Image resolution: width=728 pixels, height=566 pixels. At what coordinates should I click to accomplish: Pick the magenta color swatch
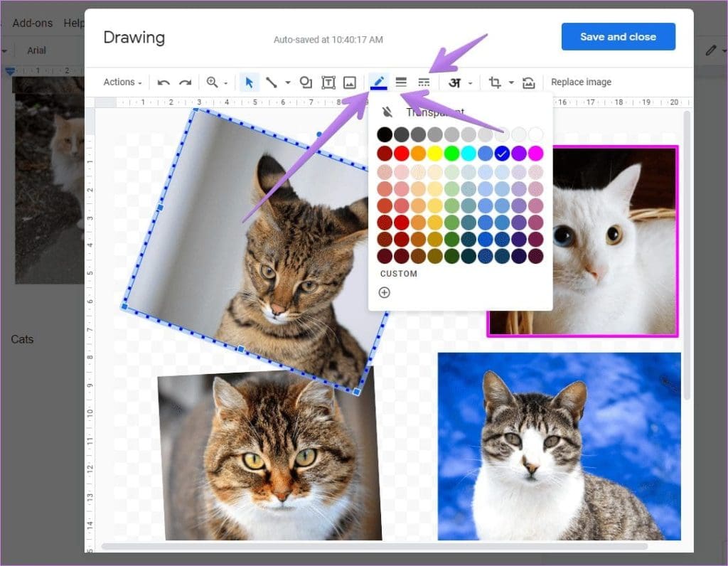click(x=535, y=153)
